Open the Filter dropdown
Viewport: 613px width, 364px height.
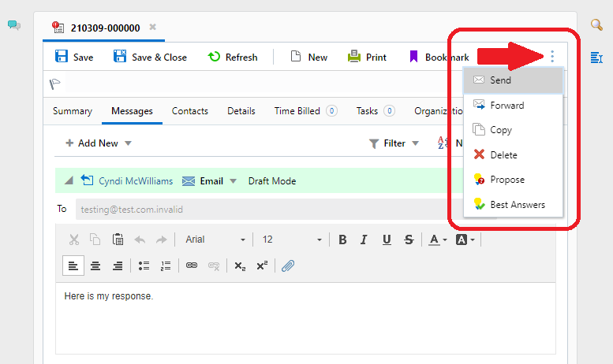click(394, 143)
